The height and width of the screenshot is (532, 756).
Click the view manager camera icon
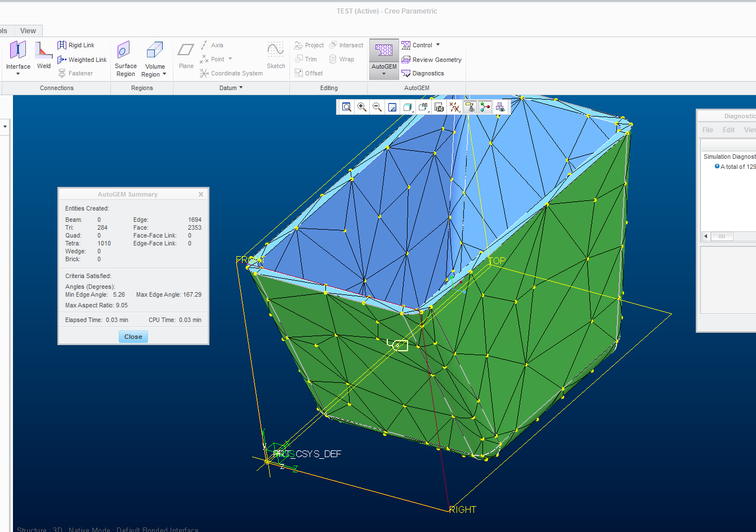(439, 107)
